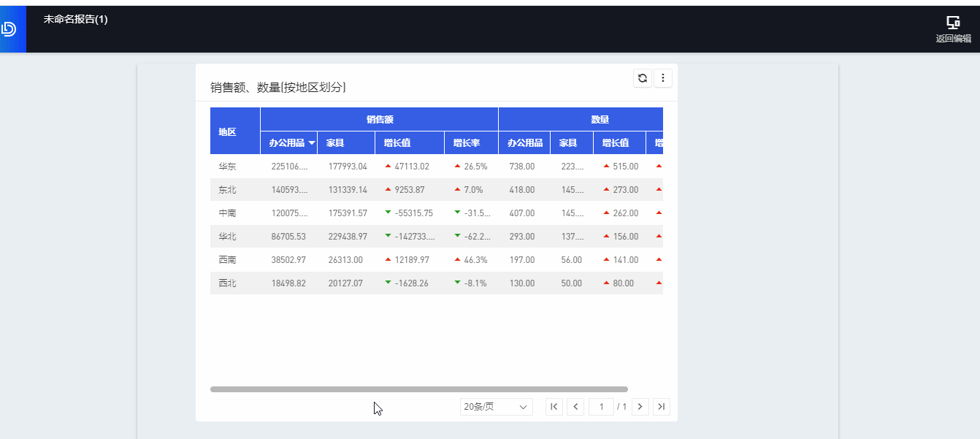This screenshot has height=439, width=980.
Task: Click the 177993.04 cell
Action: (348, 167)
